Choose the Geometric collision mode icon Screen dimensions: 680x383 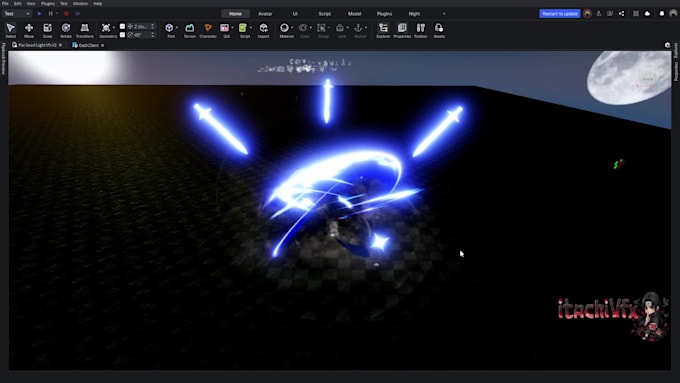106,29
